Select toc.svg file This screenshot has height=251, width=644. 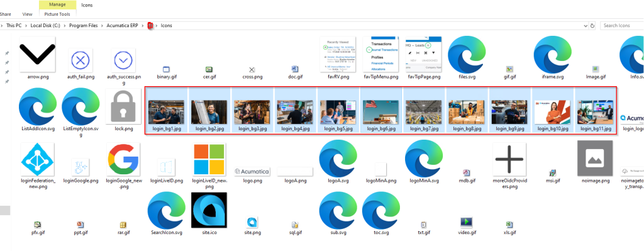point(380,210)
